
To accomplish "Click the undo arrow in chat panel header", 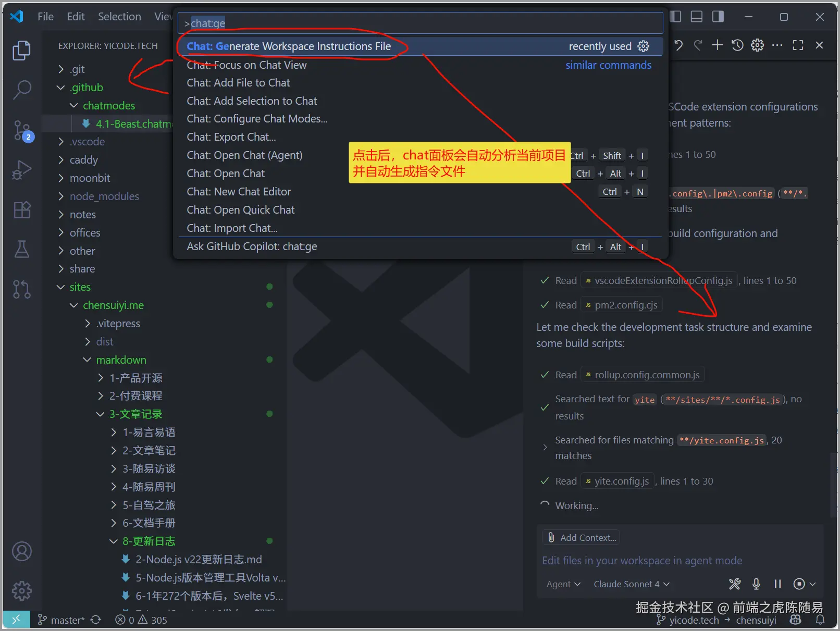I will pos(678,45).
